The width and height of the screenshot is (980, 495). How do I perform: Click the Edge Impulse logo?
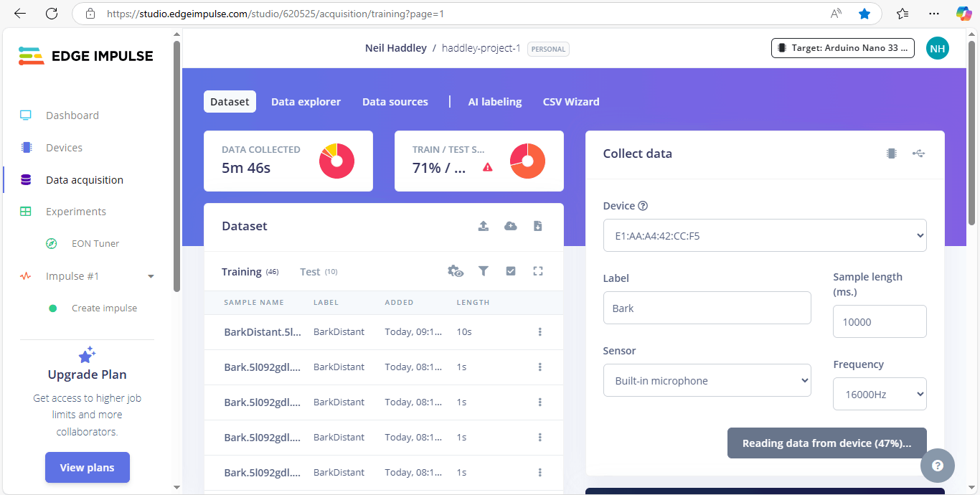85,56
